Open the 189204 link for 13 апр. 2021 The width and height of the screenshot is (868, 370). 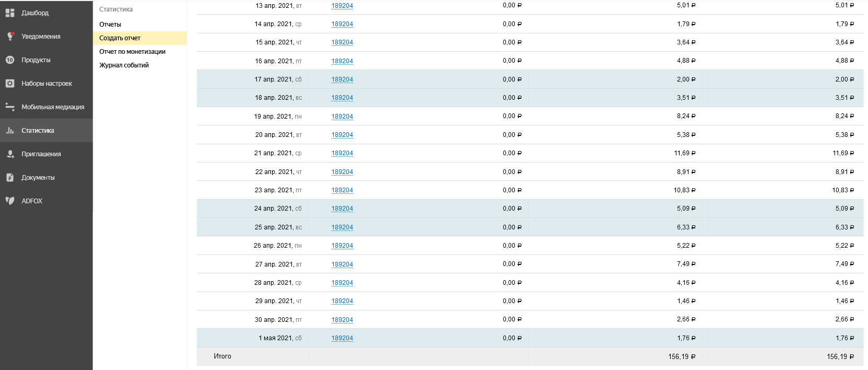(x=342, y=6)
